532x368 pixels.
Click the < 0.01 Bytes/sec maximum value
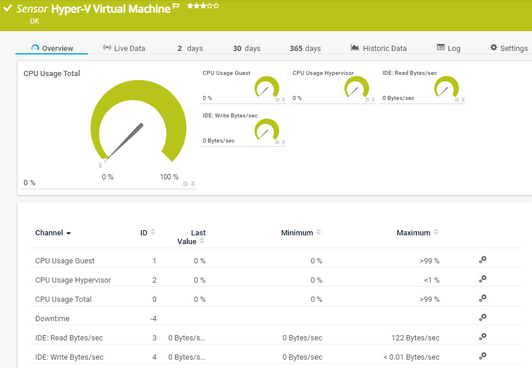coord(411,357)
